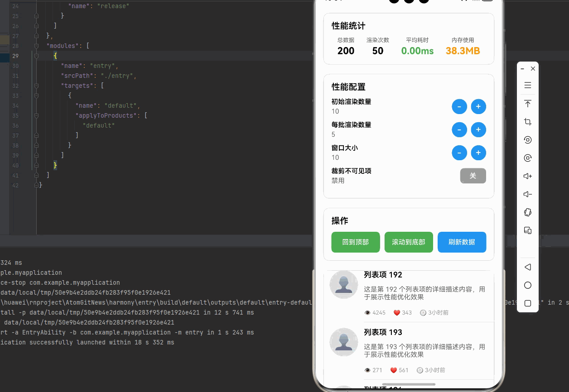Open the 列表项 192 title
569x392 pixels.
[x=383, y=275]
